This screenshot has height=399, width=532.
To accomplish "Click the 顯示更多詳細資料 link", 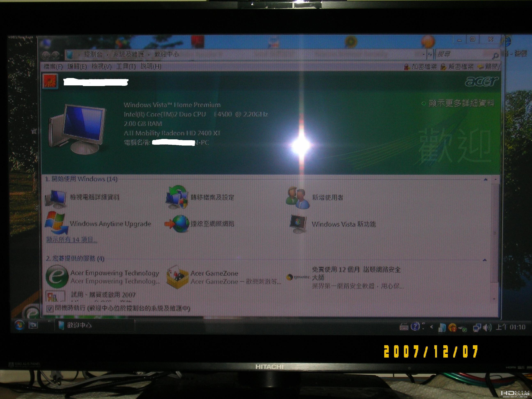I will pos(458,103).
